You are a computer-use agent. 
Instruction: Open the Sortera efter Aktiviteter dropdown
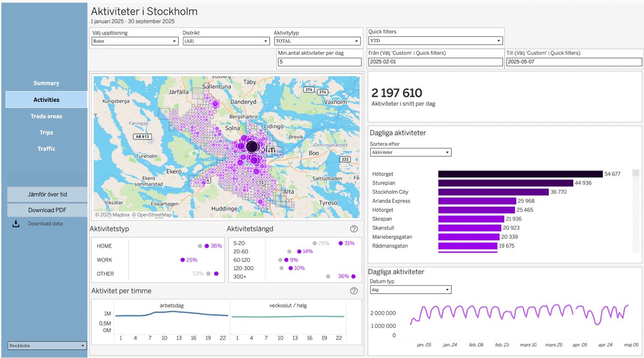[410, 152]
